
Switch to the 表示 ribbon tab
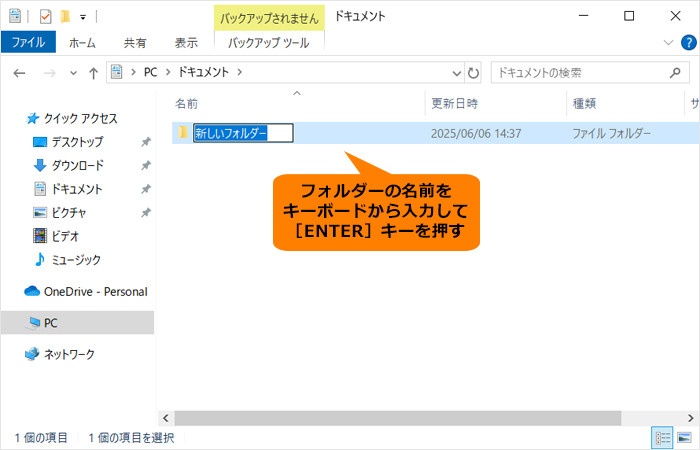[186, 43]
